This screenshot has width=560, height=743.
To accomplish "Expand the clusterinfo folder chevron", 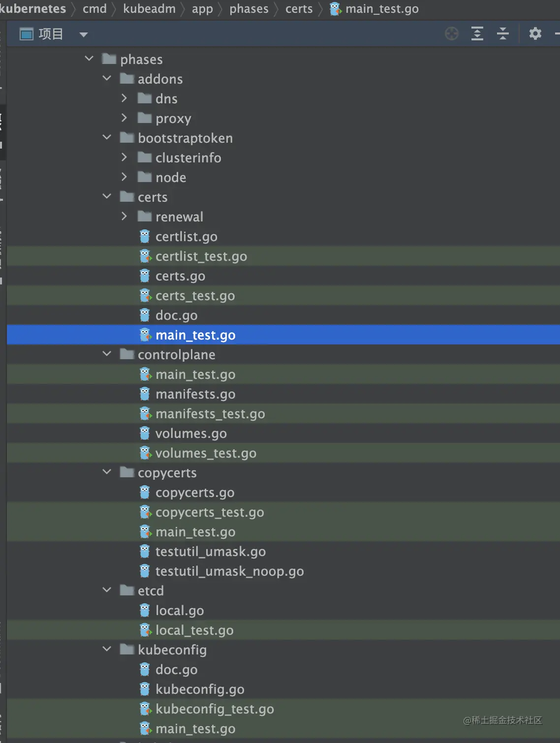I will click(x=124, y=157).
